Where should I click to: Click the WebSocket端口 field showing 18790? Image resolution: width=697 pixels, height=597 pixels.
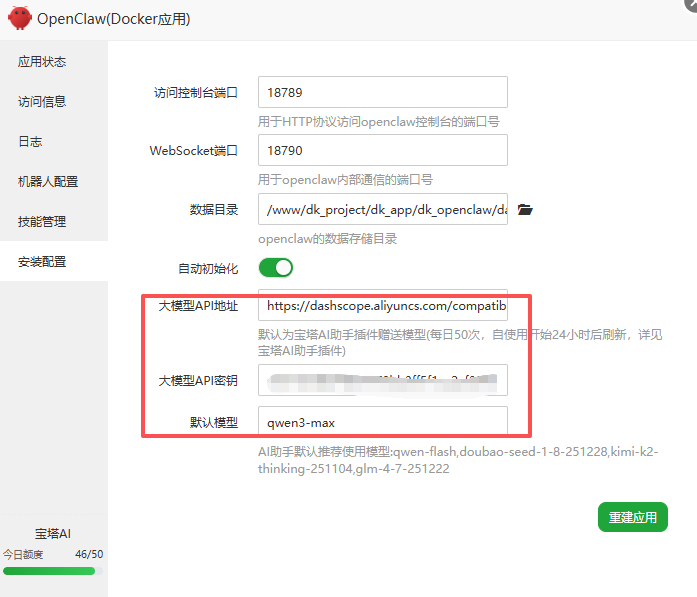coord(382,151)
